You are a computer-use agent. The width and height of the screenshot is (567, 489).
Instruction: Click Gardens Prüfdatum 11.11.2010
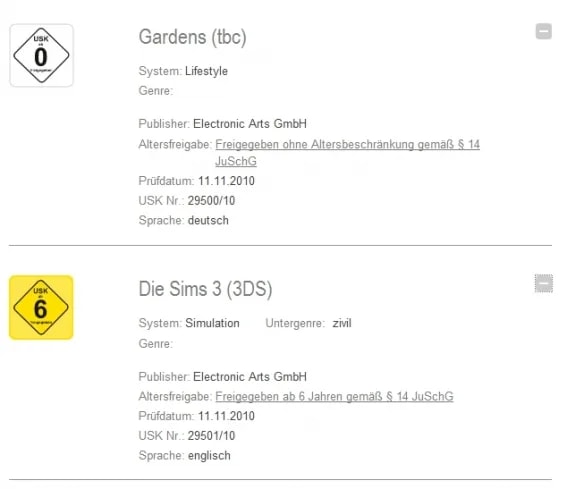click(226, 181)
